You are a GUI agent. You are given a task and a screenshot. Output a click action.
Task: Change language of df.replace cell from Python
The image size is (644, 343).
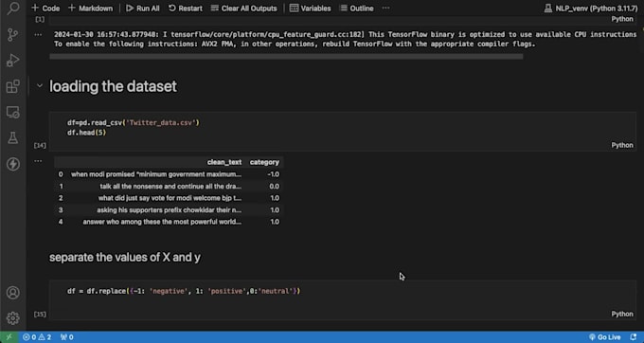pyautogui.click(x=622, y=314)
